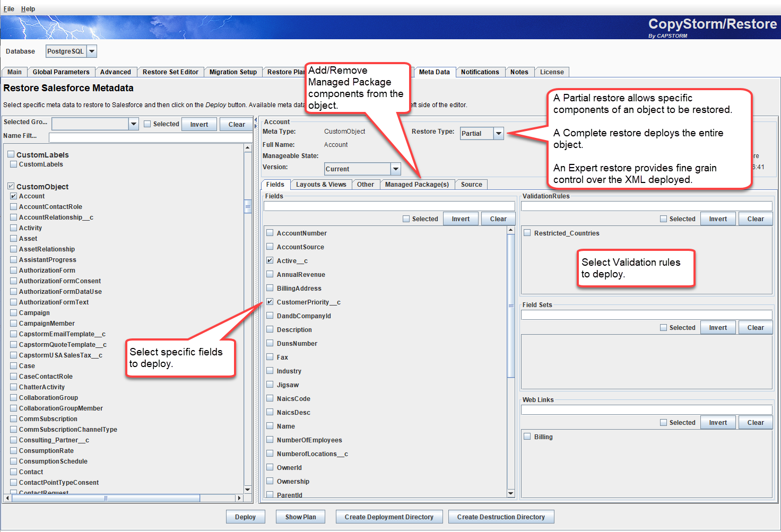
Task: Select the ChatterActivity tree row
Action: click(42, 387)
